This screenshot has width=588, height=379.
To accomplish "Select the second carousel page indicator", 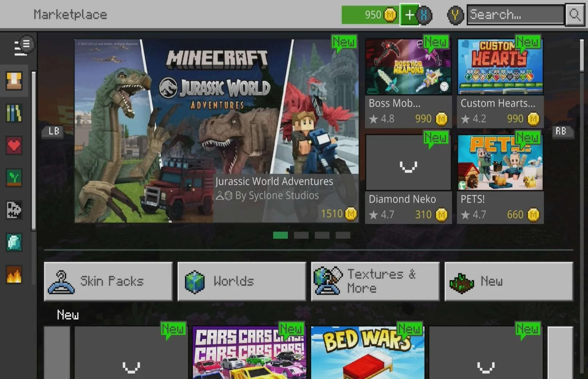I will pos(301,235).
